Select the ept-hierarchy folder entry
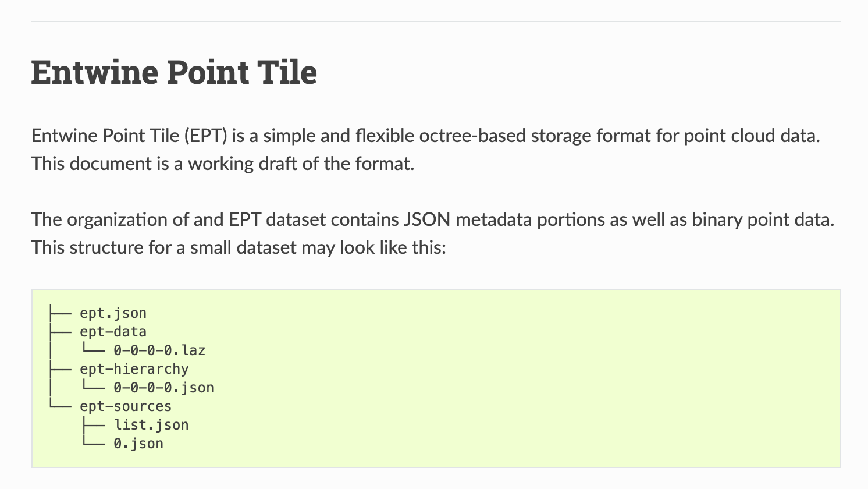Screen dimensions: 868x489 134,369
